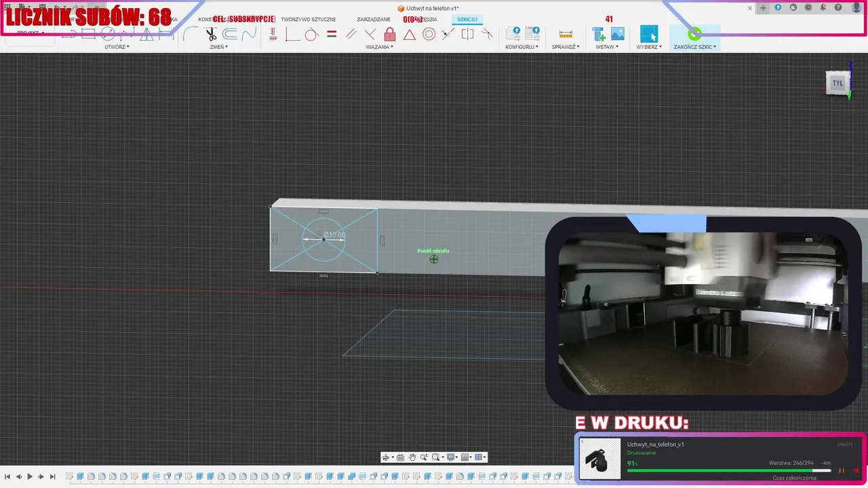Apply the Midpoint triangle constraint
This screenshot has height=488, width=868.
[x=410, y=34]
